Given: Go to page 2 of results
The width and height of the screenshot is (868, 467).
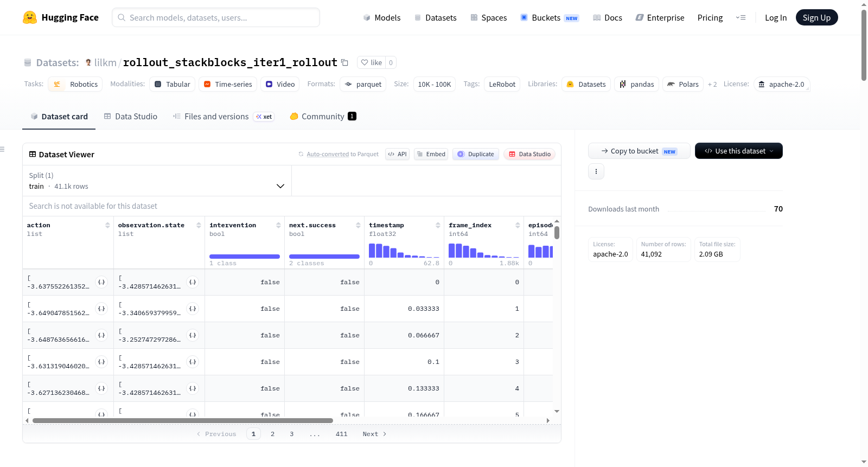Looking at the screenshot, I should pyautogui.click(x=272, y=434).
